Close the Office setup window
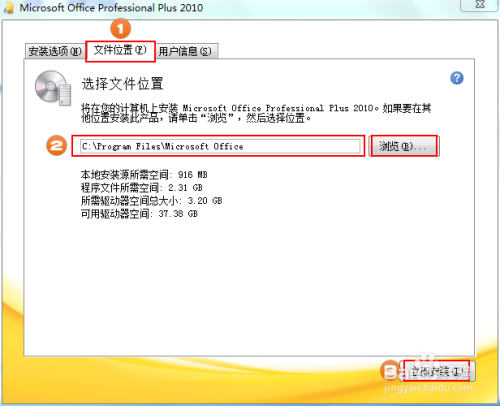Viewport: 500px width, 406px height. click(x=480, y=5)
